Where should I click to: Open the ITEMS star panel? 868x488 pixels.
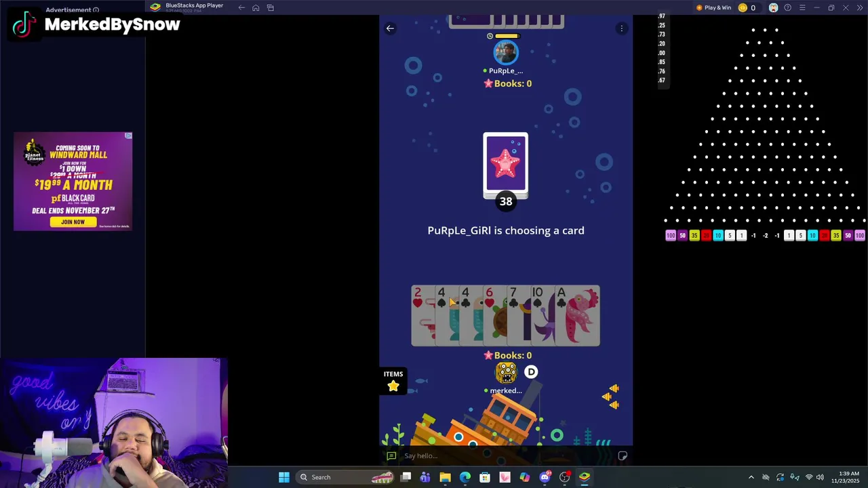[393, 381]
